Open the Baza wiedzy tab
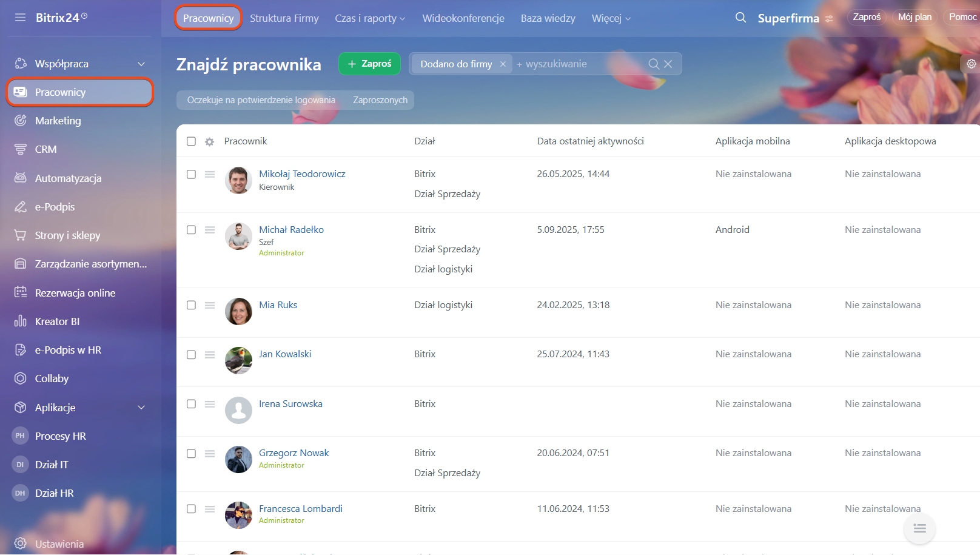980x555 pixels. click(548, 18)
